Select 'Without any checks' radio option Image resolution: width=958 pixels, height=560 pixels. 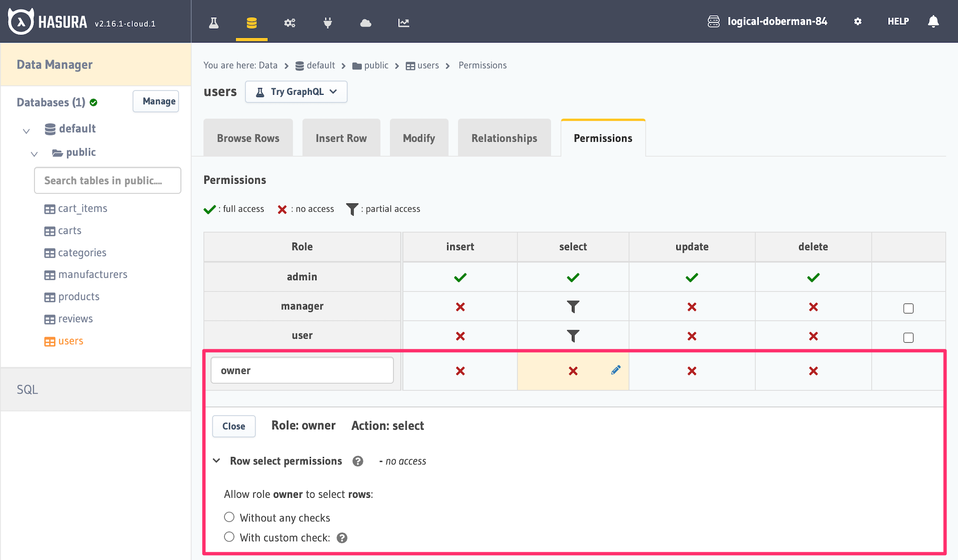pyautogui.click(x=229, y=517)
